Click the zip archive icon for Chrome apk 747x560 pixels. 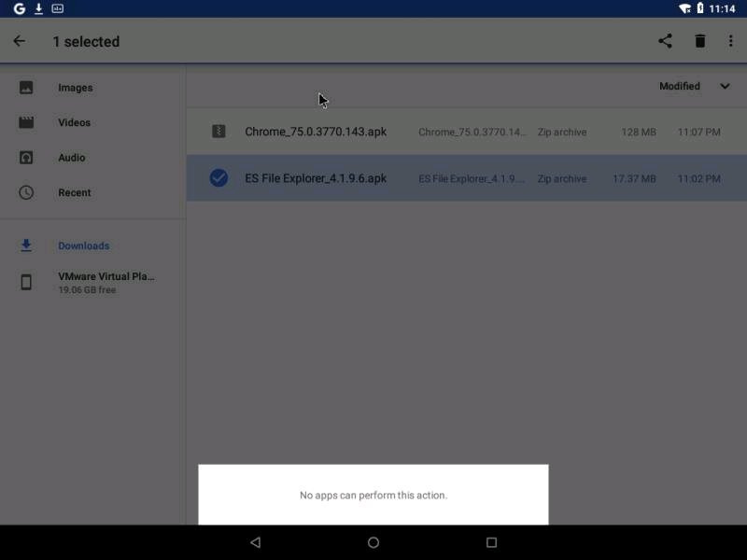click(218, 131)
